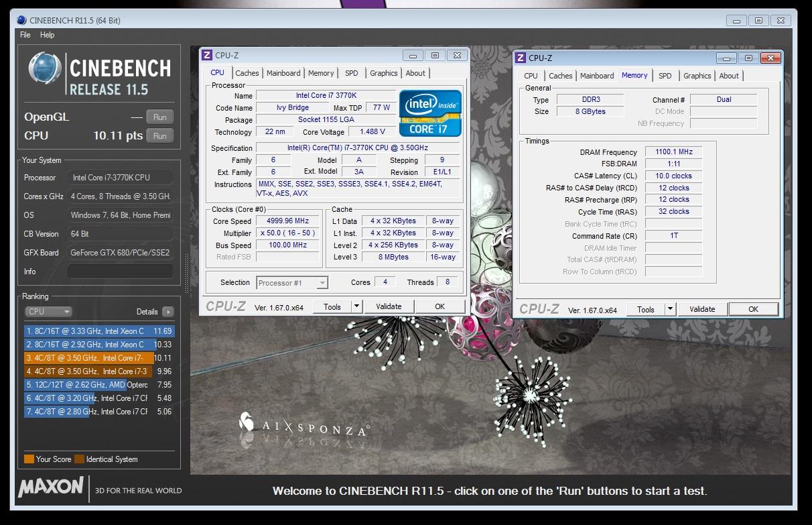The width and height of the screenshot is (812, 525).
Task: Select ranking row 2 Xeon 10.33
Action: pyautogui.click(x=99, y=345)
